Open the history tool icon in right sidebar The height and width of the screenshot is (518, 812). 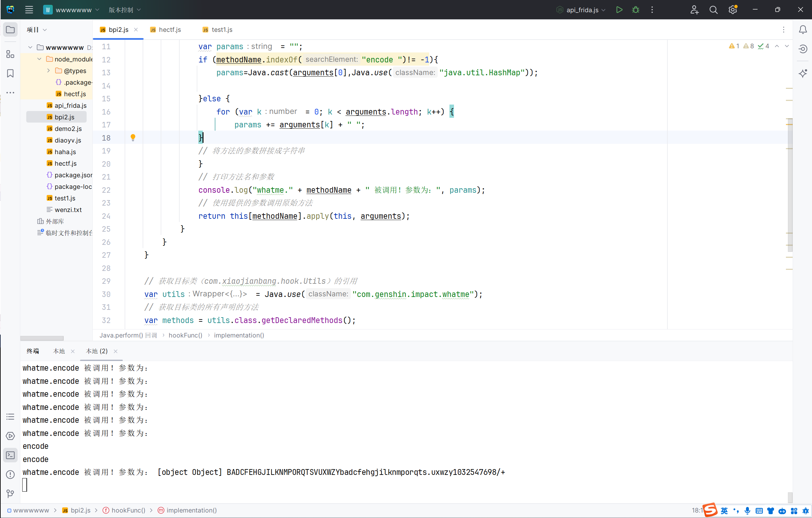point(803,49)
